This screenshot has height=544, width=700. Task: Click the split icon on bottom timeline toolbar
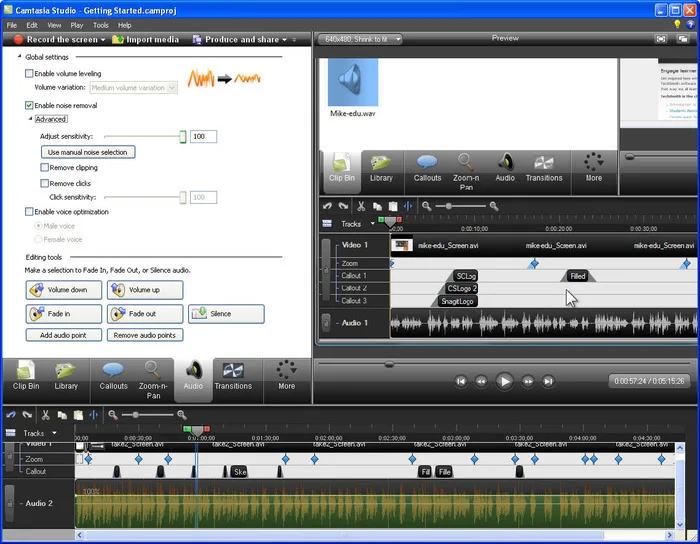pyautogui.click(x=94, y=415)
